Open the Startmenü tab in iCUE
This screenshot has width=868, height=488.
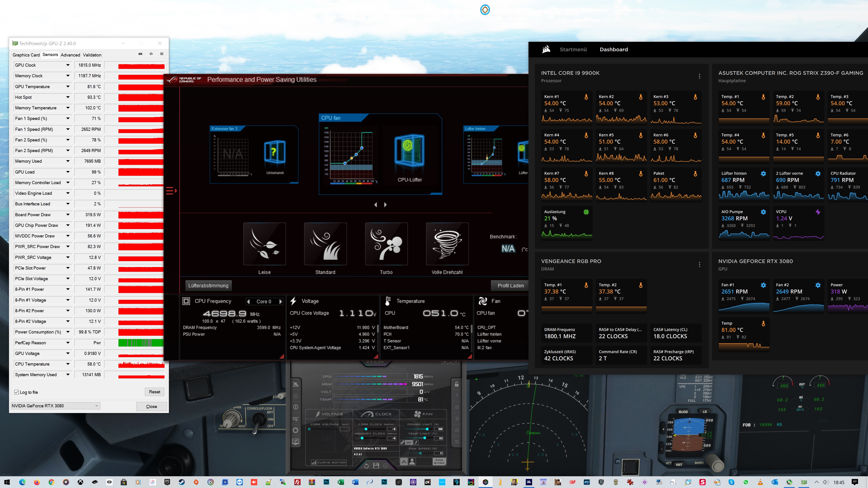point(573,49)
